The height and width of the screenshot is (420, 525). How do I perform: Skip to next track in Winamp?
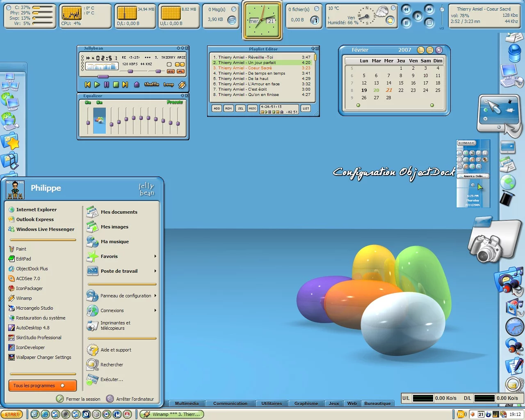(x=125, y=84)
